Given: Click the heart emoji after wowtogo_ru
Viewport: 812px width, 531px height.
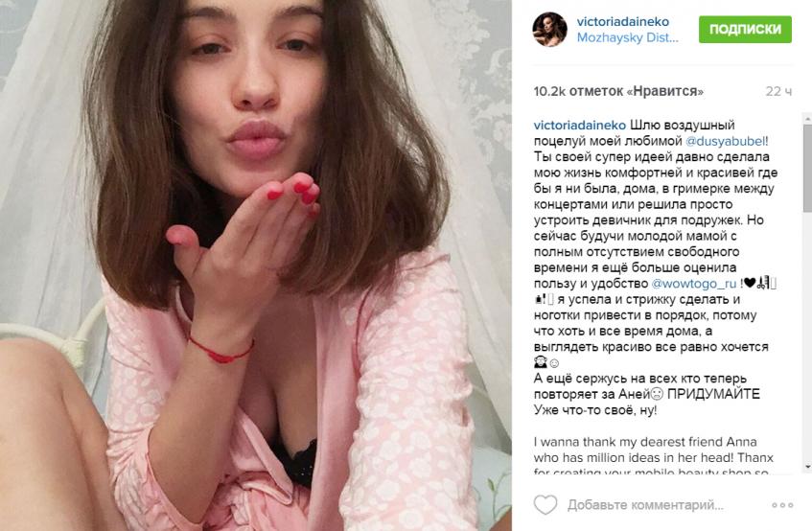Looking at the screenshot, I should point(750,283).
